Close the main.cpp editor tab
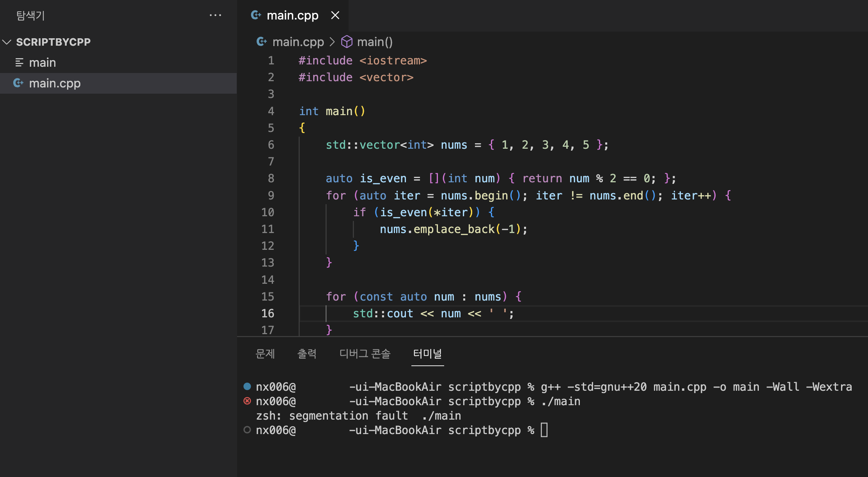The height and width of the screenshot is (477, 868). (335, 15)
